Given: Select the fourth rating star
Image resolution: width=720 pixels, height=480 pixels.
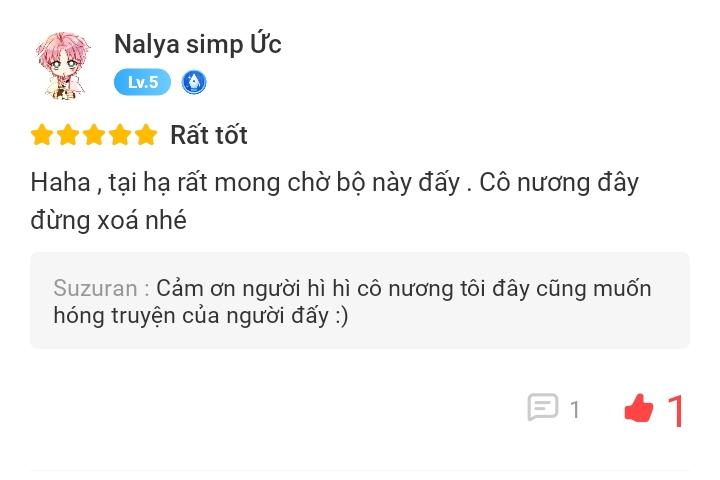Looking at the screenshot, I should pos(120,135).
